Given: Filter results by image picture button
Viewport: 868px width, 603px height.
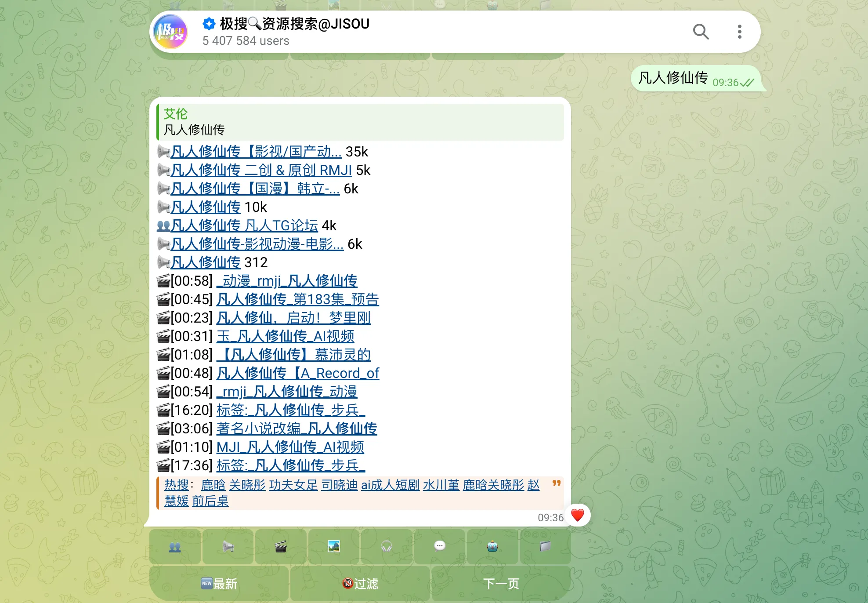Looking at the screenshot, I should (x=334, y=547).
